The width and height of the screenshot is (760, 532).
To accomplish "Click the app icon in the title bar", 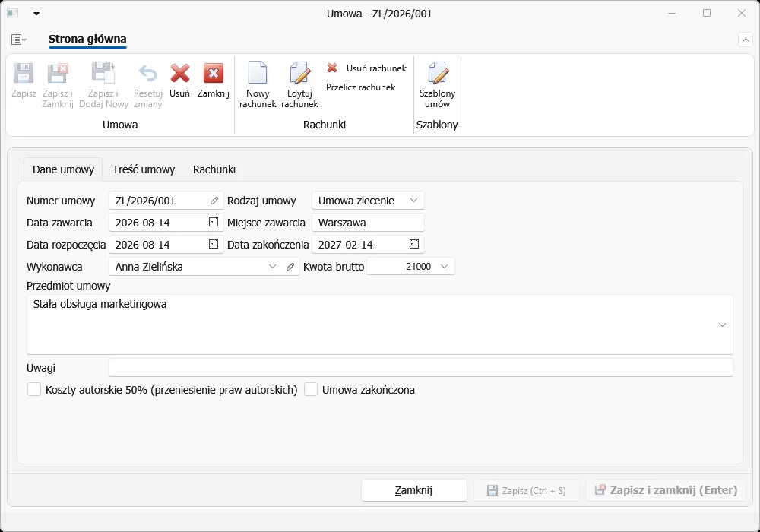I will coord(13,13).
